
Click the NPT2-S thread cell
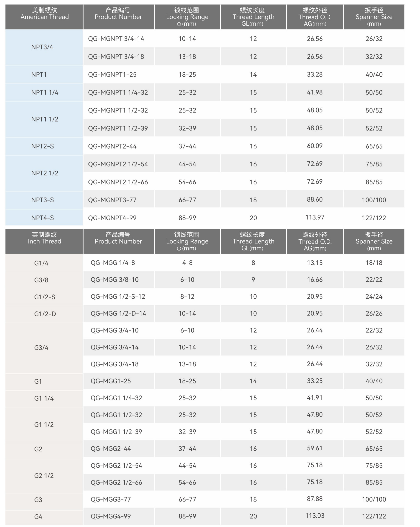pos(42,146)
